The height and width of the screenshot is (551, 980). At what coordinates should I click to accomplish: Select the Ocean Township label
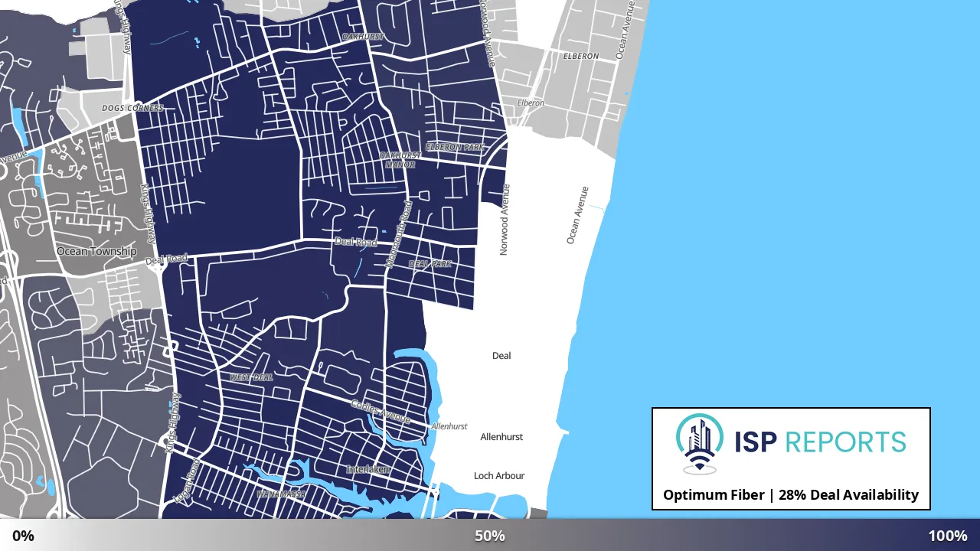click(x=96, y=251)
